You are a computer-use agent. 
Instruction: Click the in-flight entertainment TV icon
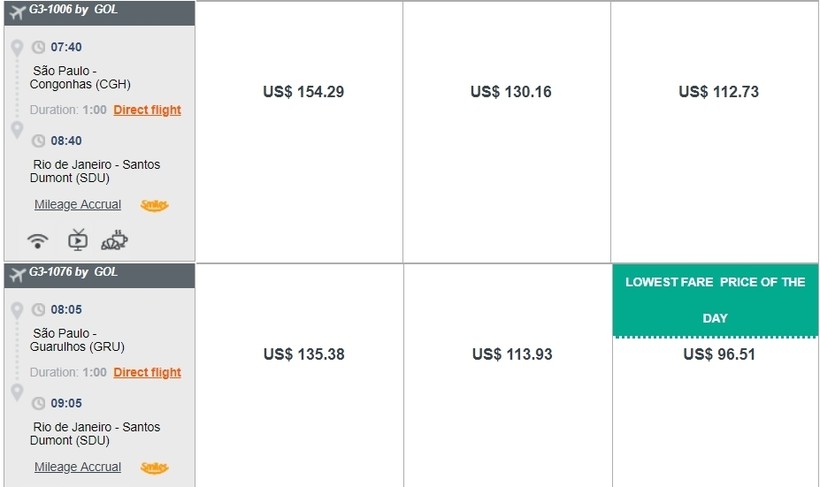[x=78, y=240]
